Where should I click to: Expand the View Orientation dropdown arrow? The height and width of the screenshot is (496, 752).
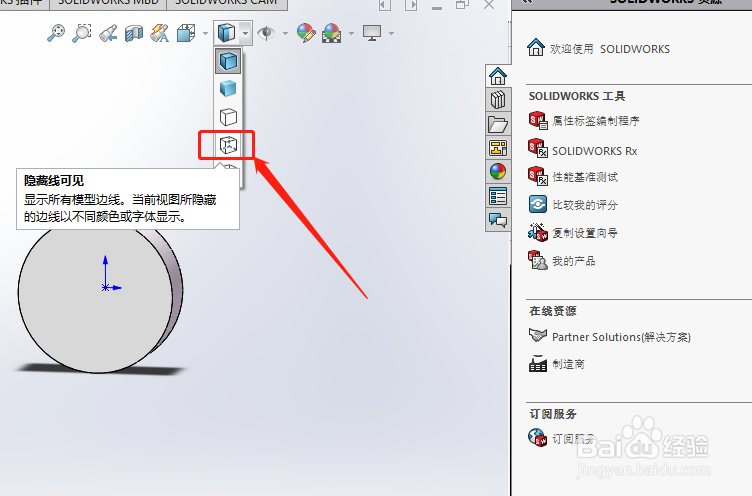[x=205, y=34]
